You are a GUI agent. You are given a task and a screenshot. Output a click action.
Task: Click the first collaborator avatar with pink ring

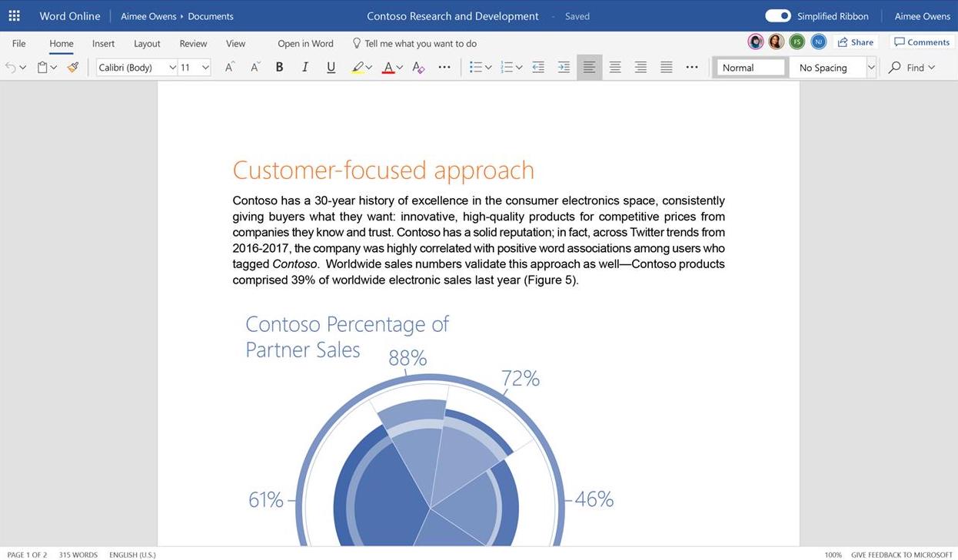756,41
